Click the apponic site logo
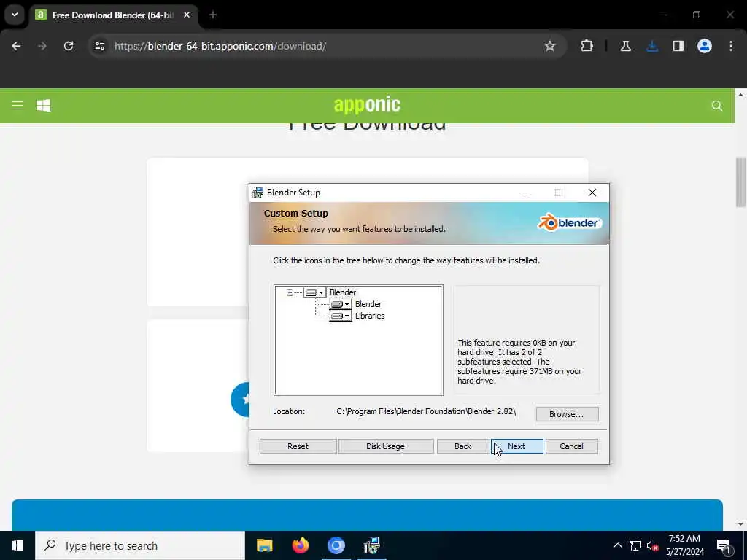The height and width of the screenshot is (560, 747). coord(367,104)
